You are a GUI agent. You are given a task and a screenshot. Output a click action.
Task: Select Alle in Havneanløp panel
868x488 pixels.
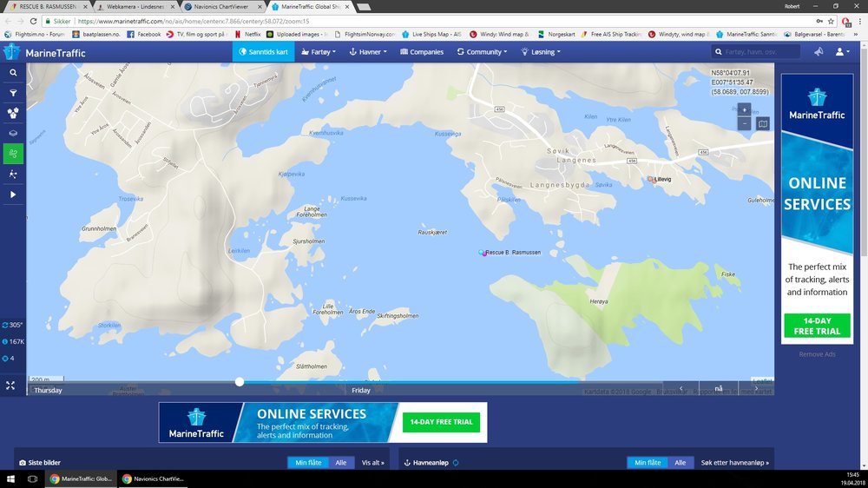(681, 463)
